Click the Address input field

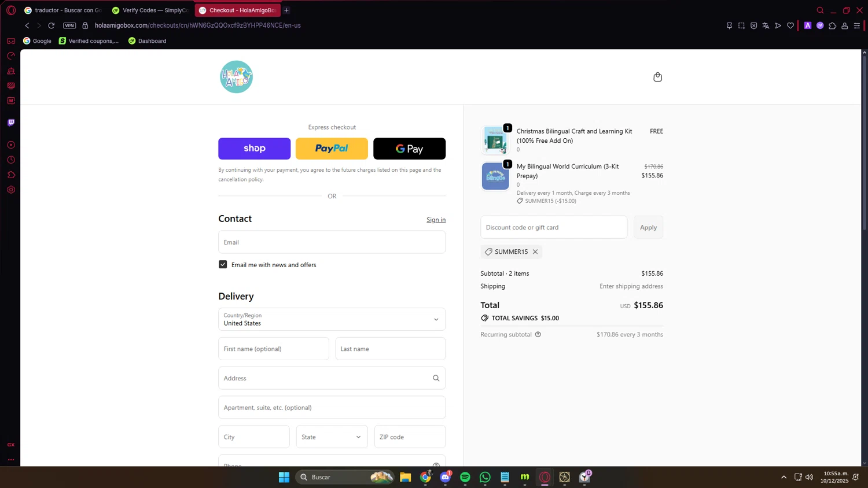332,378
